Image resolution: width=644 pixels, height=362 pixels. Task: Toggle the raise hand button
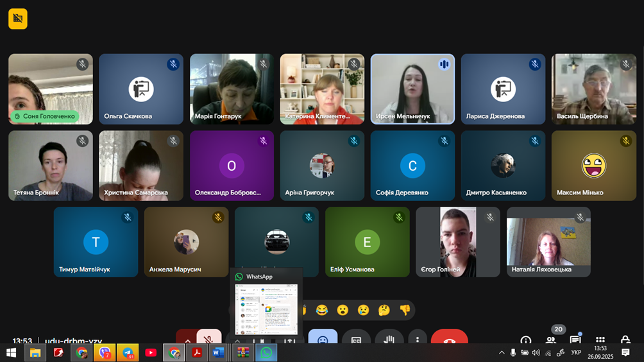pyautogui.click(x=389, y=339)
